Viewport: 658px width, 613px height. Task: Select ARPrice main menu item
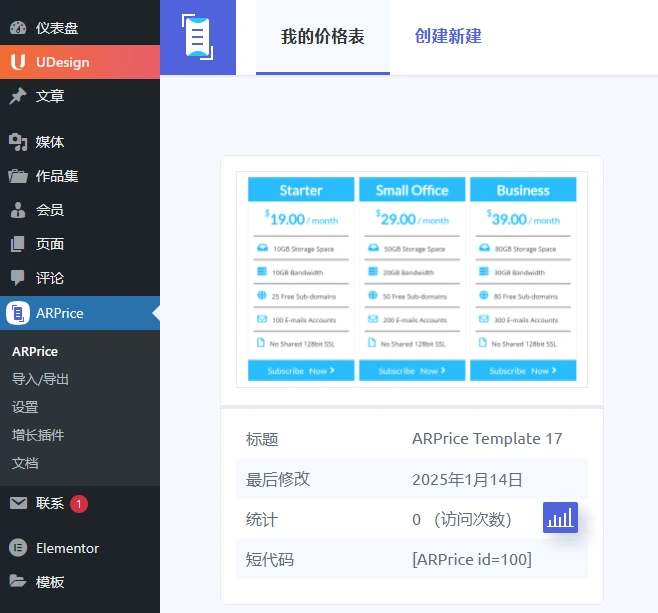(x=80, y=313)
